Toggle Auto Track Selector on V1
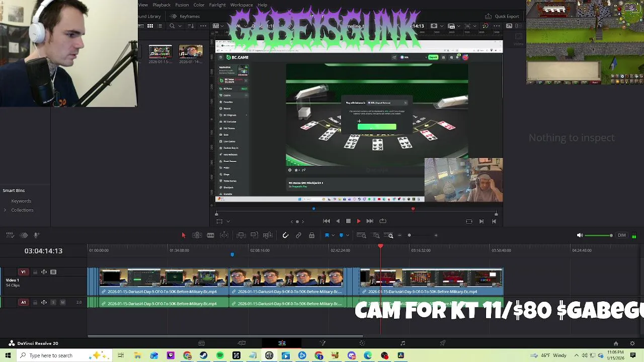644x362 pixels. [x=44, y=272]
